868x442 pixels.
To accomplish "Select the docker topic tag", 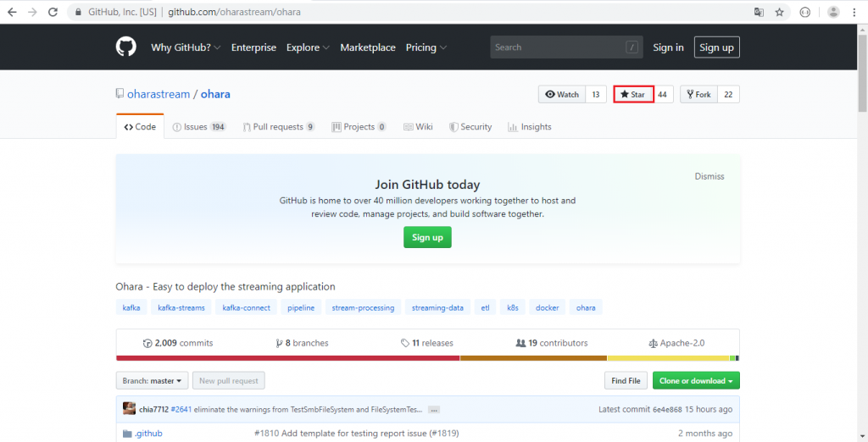I will point(547,307).
